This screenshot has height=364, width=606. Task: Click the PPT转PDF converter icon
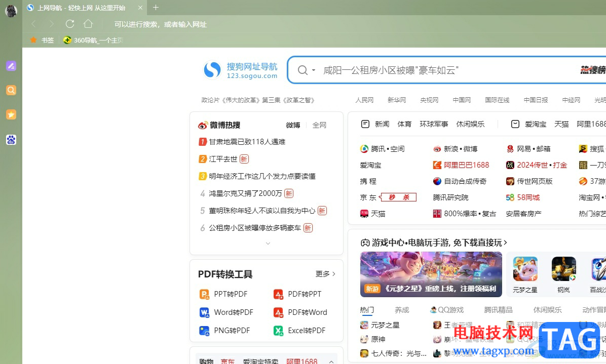pyautogui.click(x=204, y=294)
